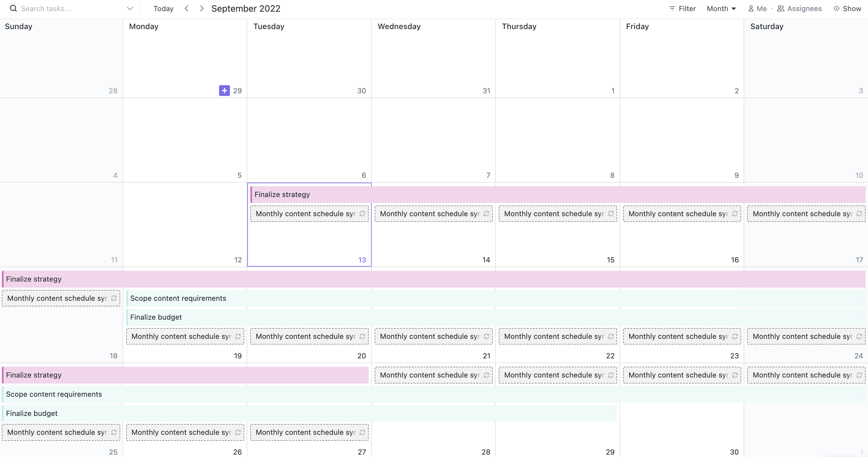Click the add task plus icon on August 29
This screenshot has height=457, width=868.
click(224, 90)
